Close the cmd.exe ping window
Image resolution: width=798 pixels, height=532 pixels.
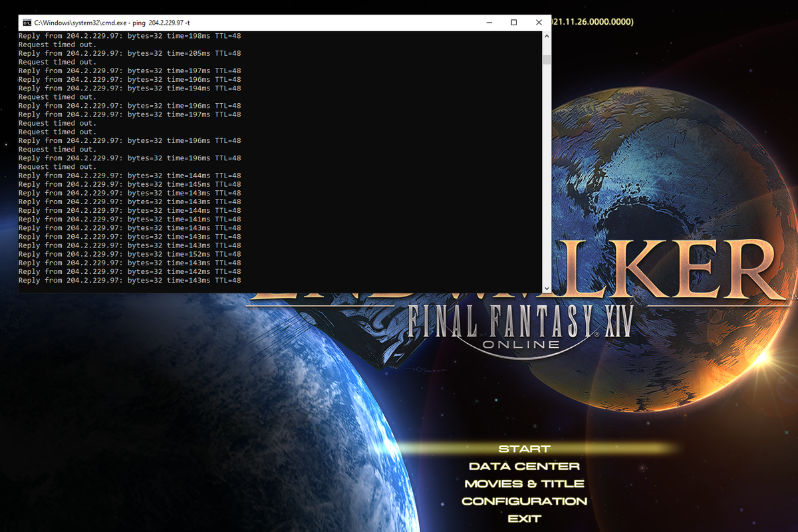(538, 23)
